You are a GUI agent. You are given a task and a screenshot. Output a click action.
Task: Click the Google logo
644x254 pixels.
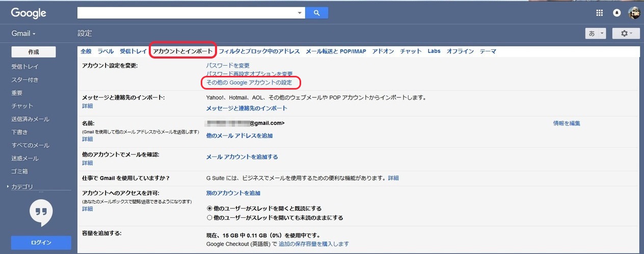coord(29,13)
